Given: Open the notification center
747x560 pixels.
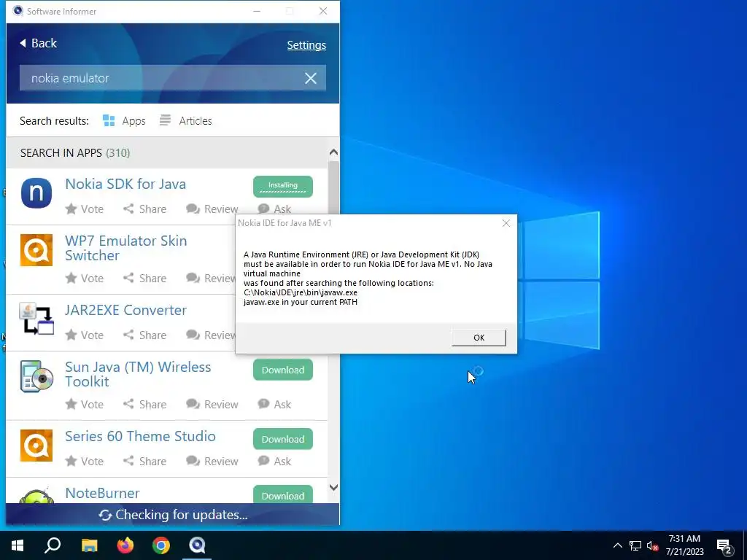Looking at the screenshot, I should pos(724,546).
